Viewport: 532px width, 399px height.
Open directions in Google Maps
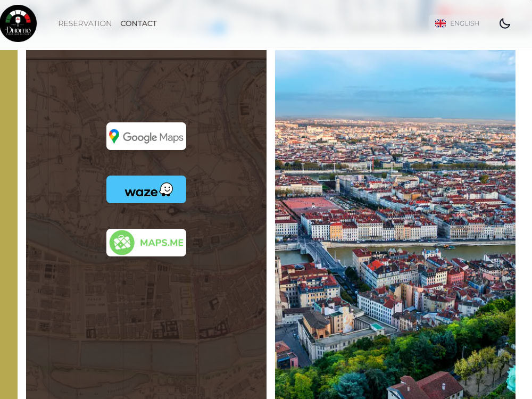coord(146,136)
